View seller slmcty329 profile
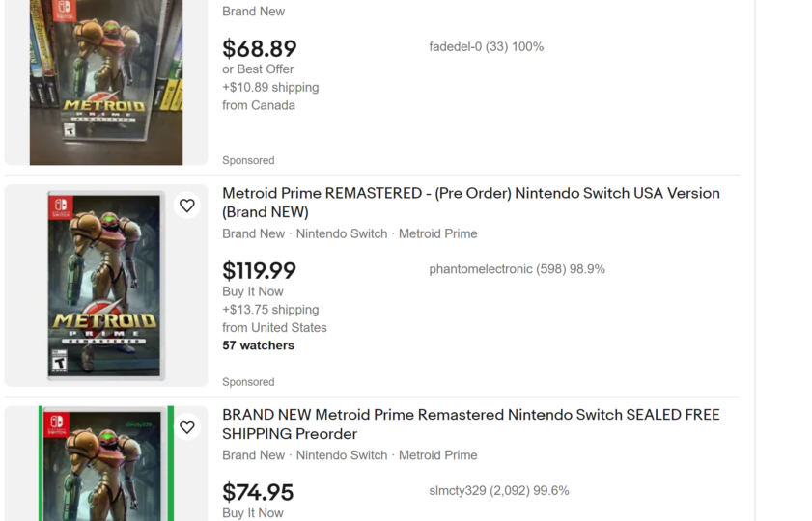The image size is (812, 521). pyautogui.click(x=499, y=490)
